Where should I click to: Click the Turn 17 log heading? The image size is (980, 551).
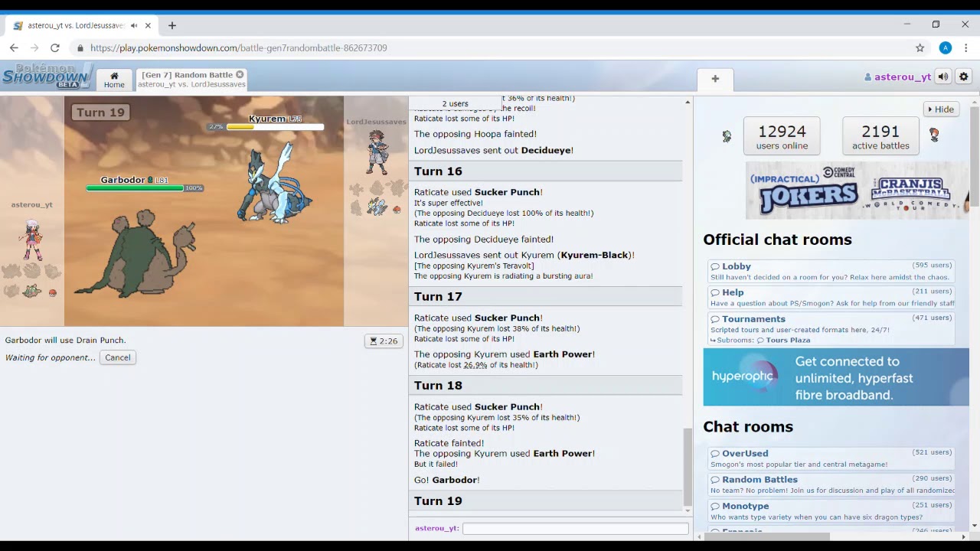click(438, 297)
